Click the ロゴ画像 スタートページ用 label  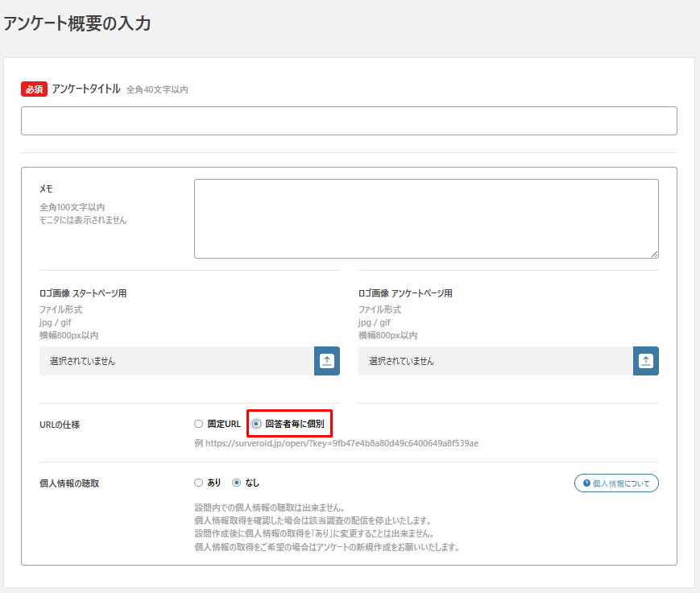83,293
